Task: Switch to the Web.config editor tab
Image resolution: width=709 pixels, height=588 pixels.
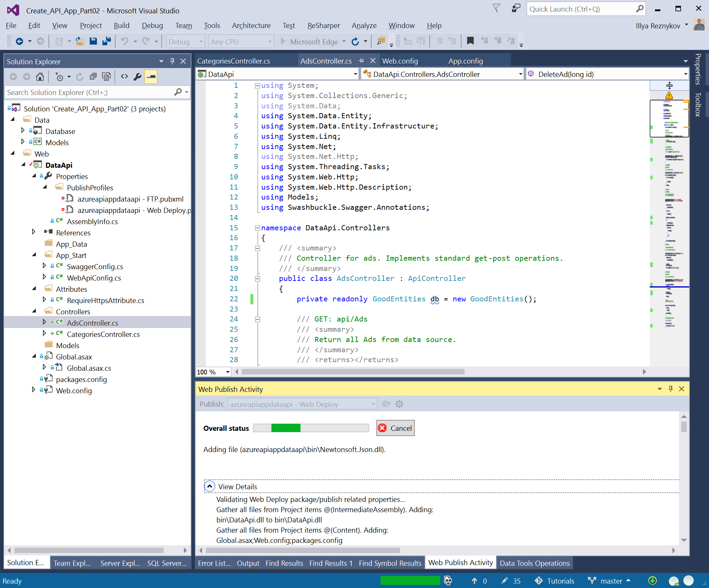Action: tap(400, 61)
